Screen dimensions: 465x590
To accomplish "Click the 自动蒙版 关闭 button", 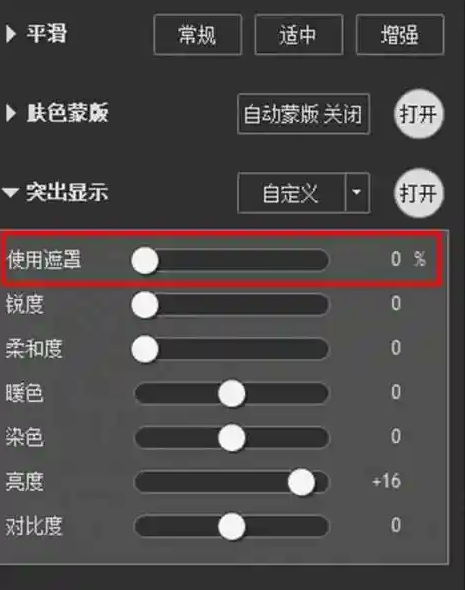I will click(x=304, y=114).
